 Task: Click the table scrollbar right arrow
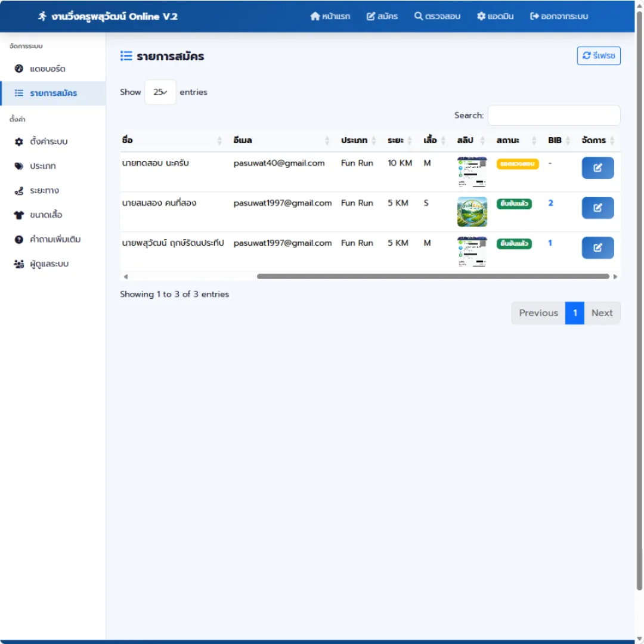click(615, 277)
